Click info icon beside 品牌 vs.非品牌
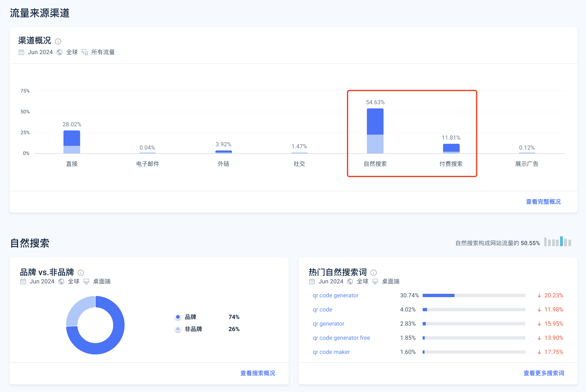 [x=81, y=273]
